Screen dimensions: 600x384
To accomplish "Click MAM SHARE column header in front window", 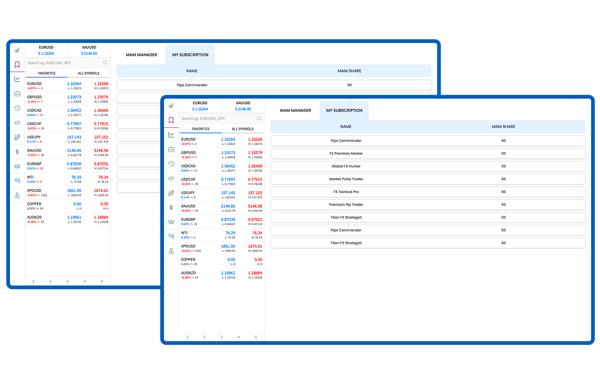I will 503,126.
